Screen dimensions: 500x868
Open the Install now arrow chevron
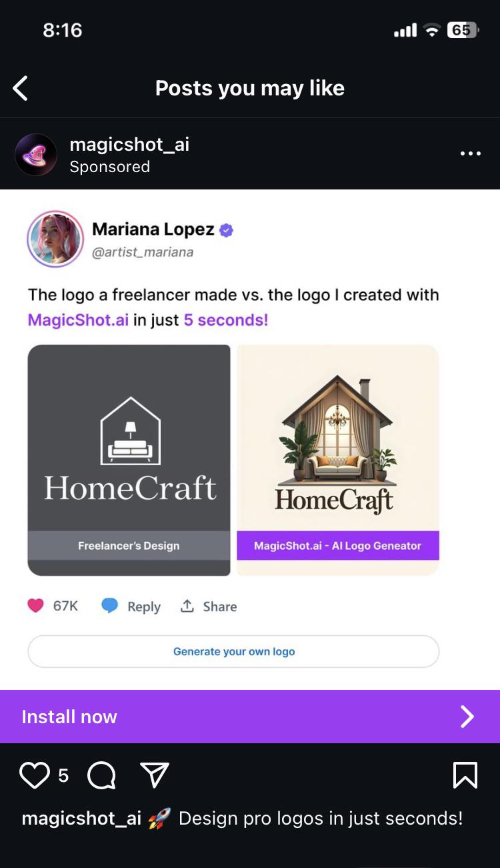click(x=467, y=717)
